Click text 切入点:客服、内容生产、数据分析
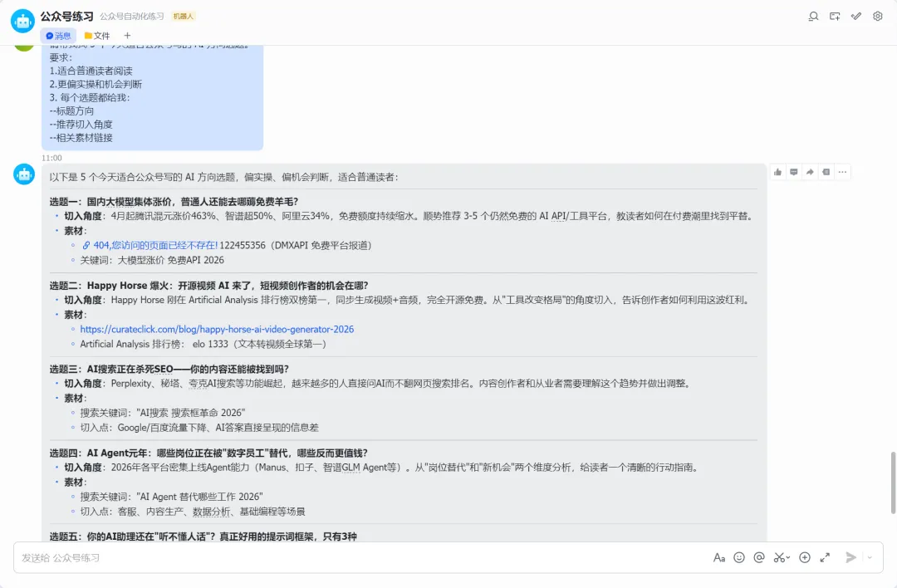Image resolution: width=897 pixels, height=588 pixels. 193,512
